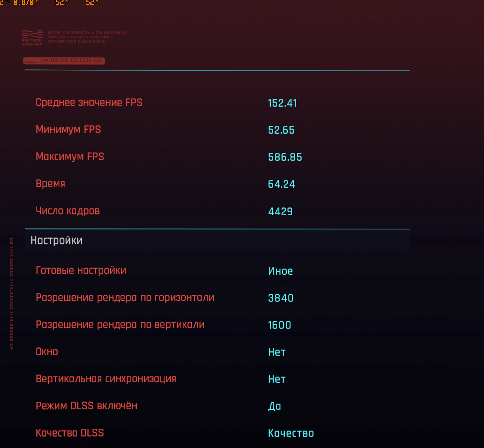Open the Готовые настройки preset value Иное

pos(280,271)
